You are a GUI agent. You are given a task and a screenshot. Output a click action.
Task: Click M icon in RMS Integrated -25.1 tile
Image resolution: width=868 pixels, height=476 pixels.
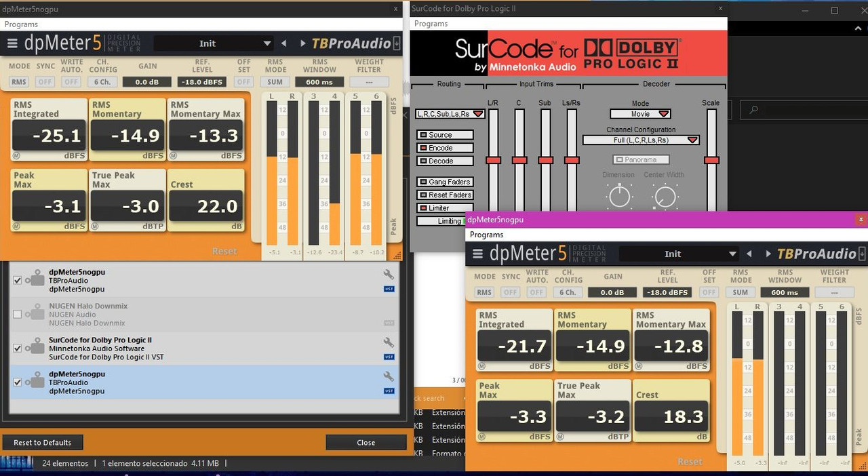click(x=16, y=156)
